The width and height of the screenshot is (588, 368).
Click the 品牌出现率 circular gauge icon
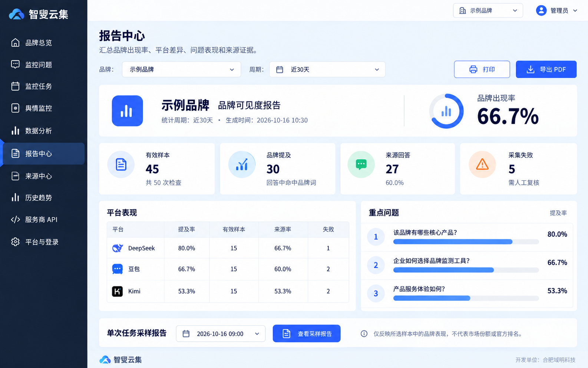(x=446, y=111)
